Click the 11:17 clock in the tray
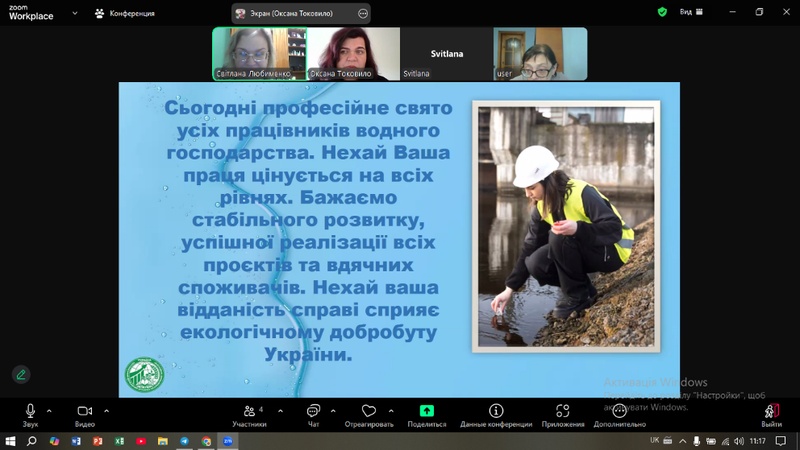Screen dimensions: 800x450 click(x=758, y=441)
